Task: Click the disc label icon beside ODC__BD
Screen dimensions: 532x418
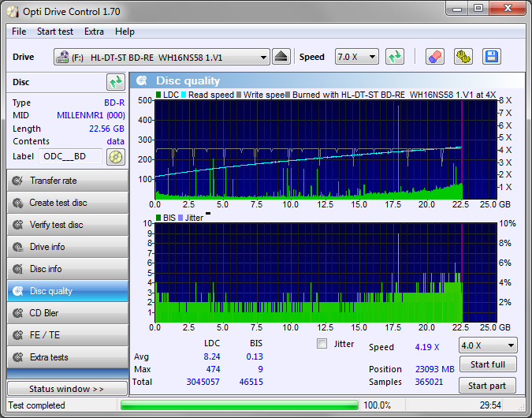Action: [x=116, y=156]
